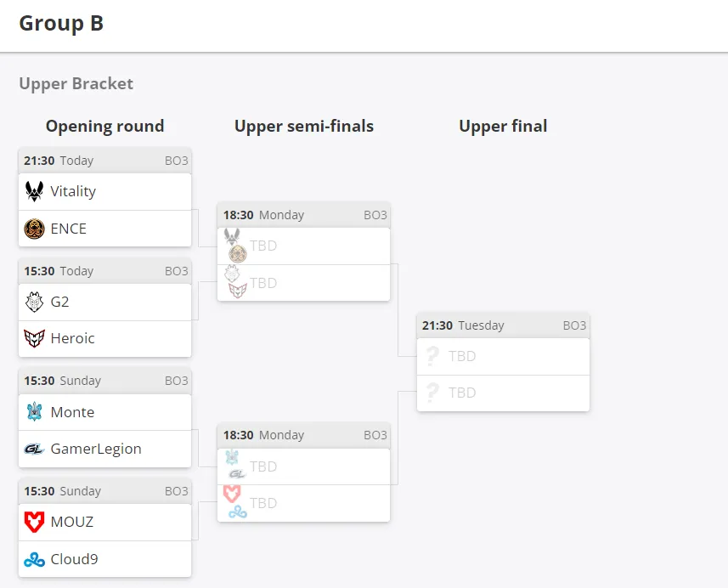The height and width of the screenshot is (588, 728).
Task: Open the 15:30 Today match header
Action: [x=105, y=271]
